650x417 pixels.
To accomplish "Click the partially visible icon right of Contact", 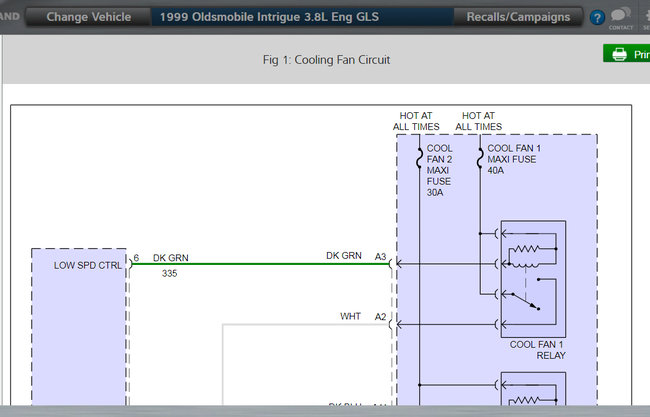I will (645, 17).
